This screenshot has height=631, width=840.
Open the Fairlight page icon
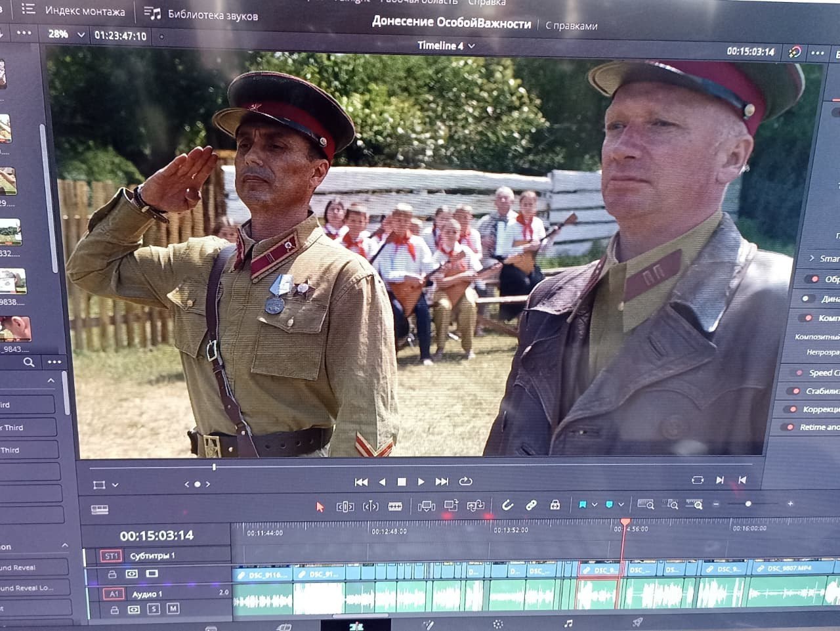pos(568,623)
